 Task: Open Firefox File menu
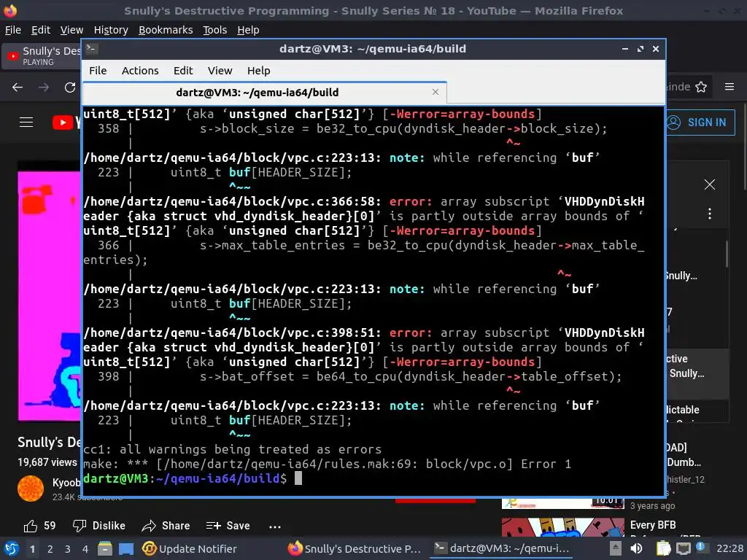(x=13, y=30)
